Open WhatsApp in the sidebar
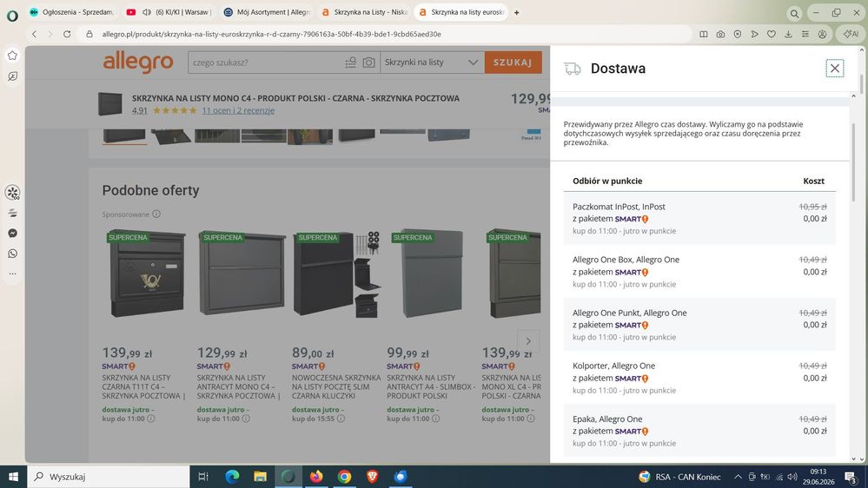The width and height of the screenshot is (868, 488). tap(12, 254)
